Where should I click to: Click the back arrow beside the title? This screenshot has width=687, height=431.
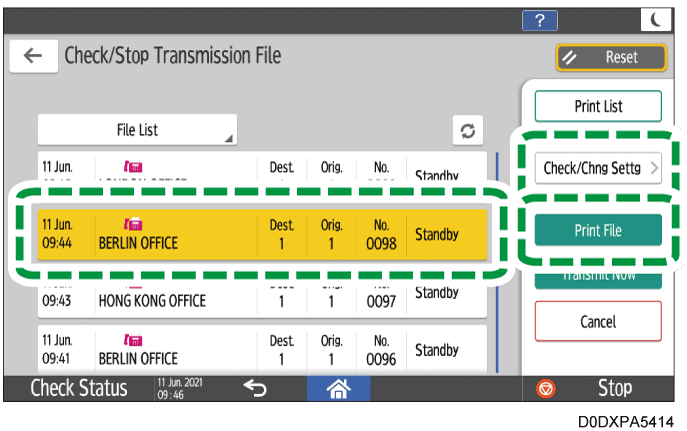click(x=33, y=56)
